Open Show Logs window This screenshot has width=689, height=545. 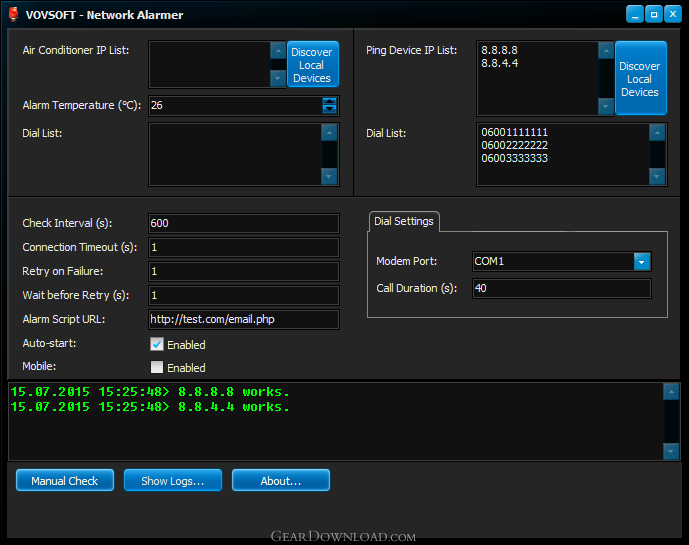[173, 480]
